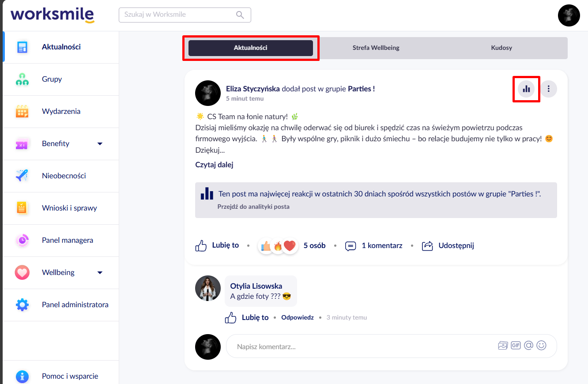The width and height of the screenshot is (588, 384).
Task: Open the emoji picker in comment box
Action: click(541, 346)
